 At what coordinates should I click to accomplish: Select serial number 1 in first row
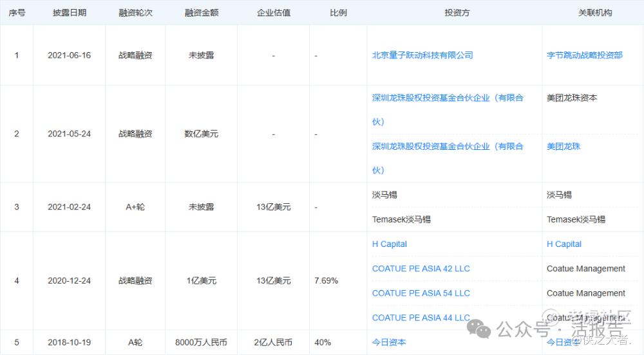click(17, 55)
